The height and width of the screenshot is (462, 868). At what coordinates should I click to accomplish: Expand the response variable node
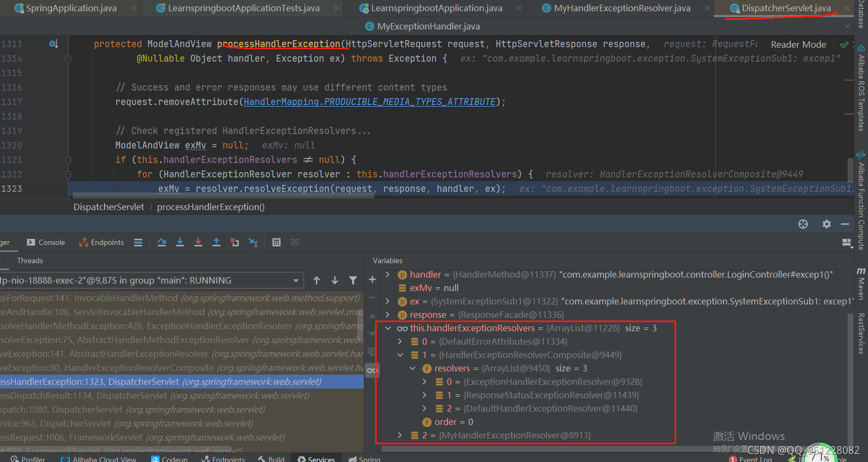pyautogui.click(x=387, y=315)
